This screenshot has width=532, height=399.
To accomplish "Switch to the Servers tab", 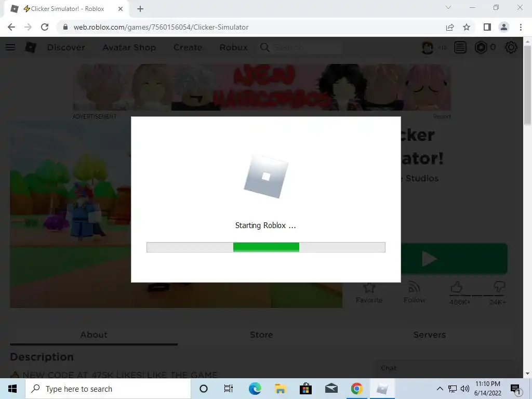I will pos(430,335).
